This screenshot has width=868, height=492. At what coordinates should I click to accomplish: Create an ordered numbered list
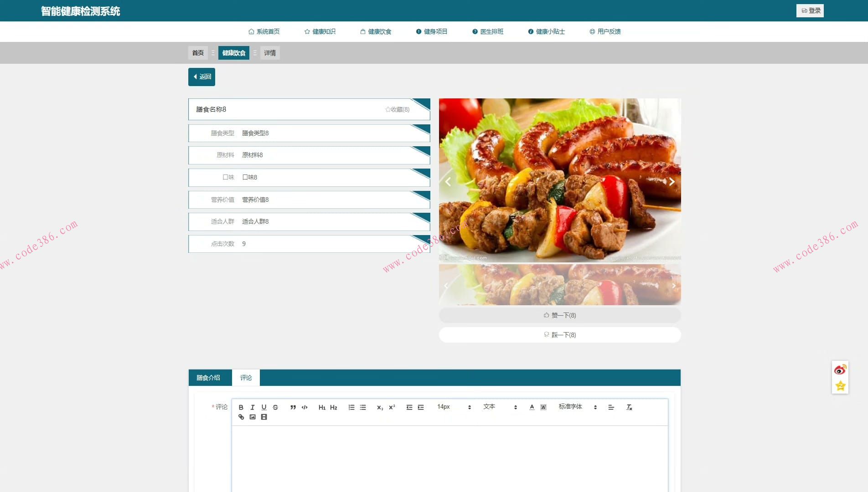[351, 407]
